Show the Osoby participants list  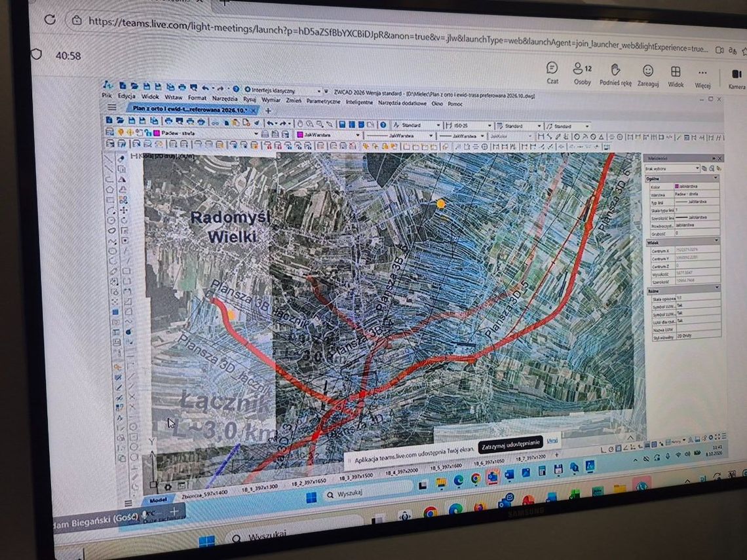582,73
